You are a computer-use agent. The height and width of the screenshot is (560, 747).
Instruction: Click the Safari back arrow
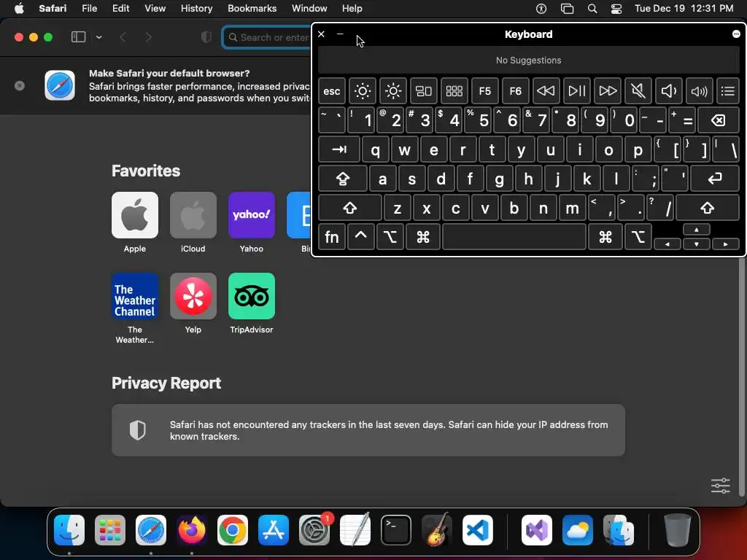[123, 37]
